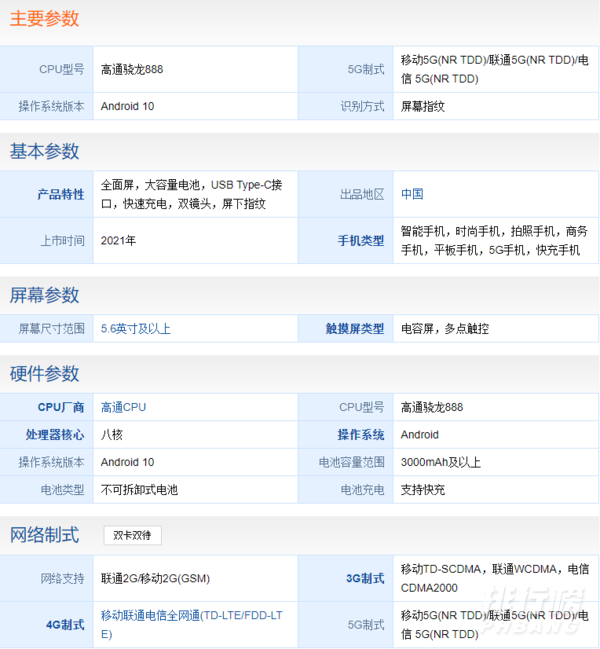Click the 联通2G/移动2G(GSM) value
Viewport: 600px width, 649px height.
click(156, 578)
